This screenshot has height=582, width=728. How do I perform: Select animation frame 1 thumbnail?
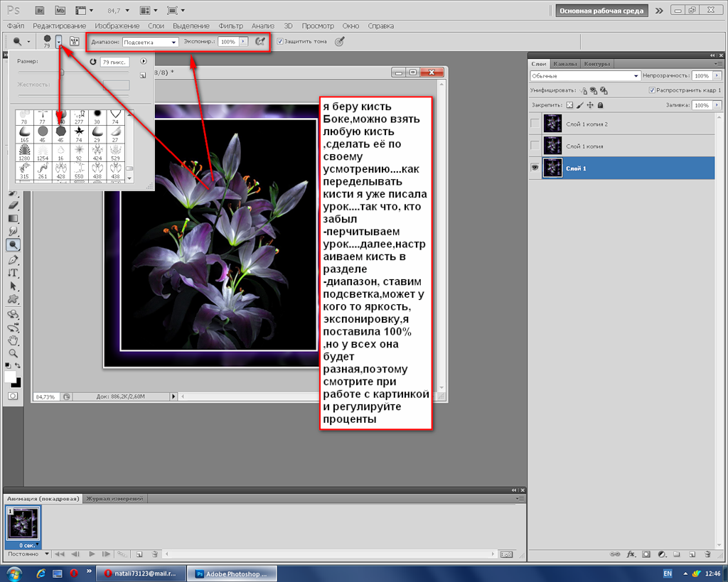[x=23, y=524]
